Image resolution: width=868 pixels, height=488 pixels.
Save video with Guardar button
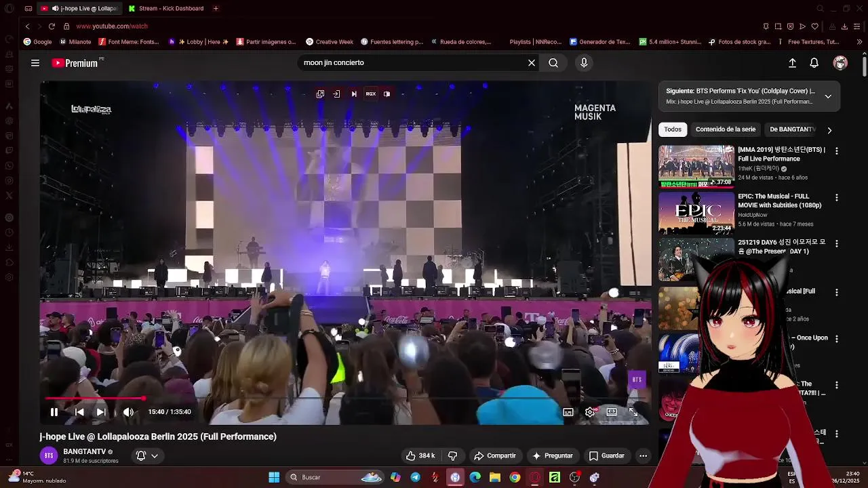point(606,455)
